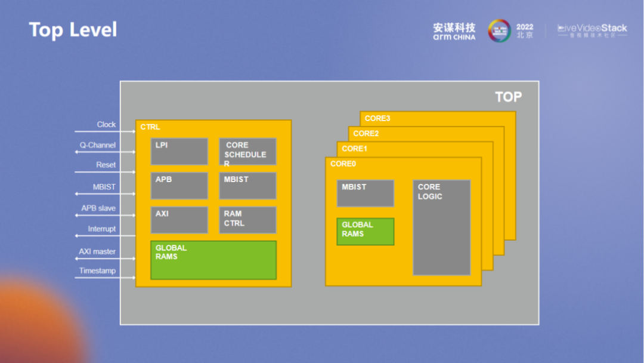Click the TOP label of the outer block

pos(508,97)
